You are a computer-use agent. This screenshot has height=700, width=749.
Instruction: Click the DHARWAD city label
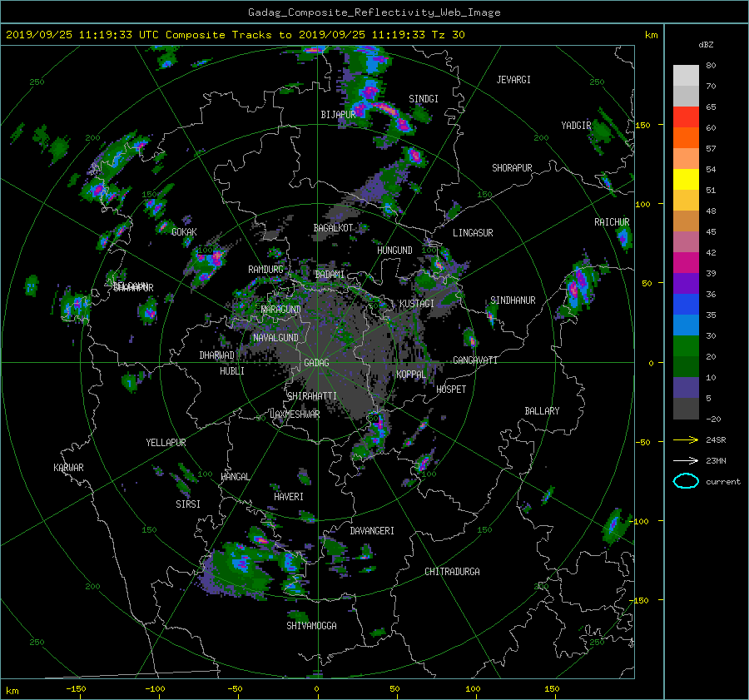[x=216, y=355]
